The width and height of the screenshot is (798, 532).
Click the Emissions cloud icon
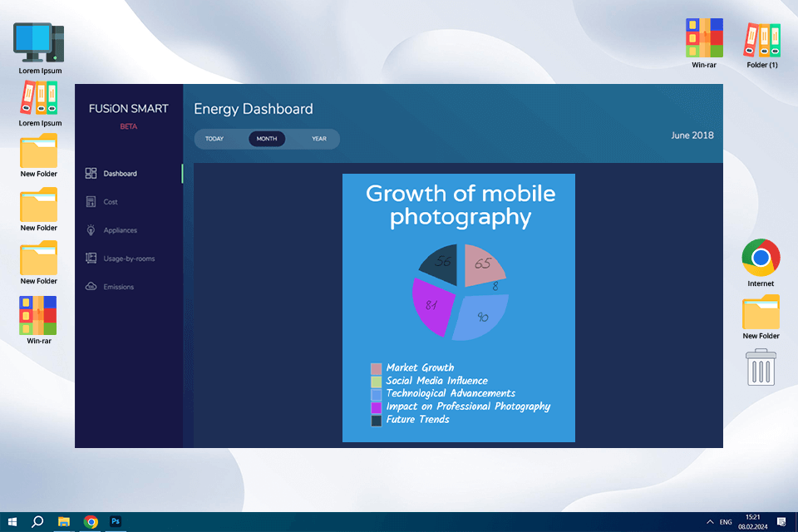click(x=91, y=287)
